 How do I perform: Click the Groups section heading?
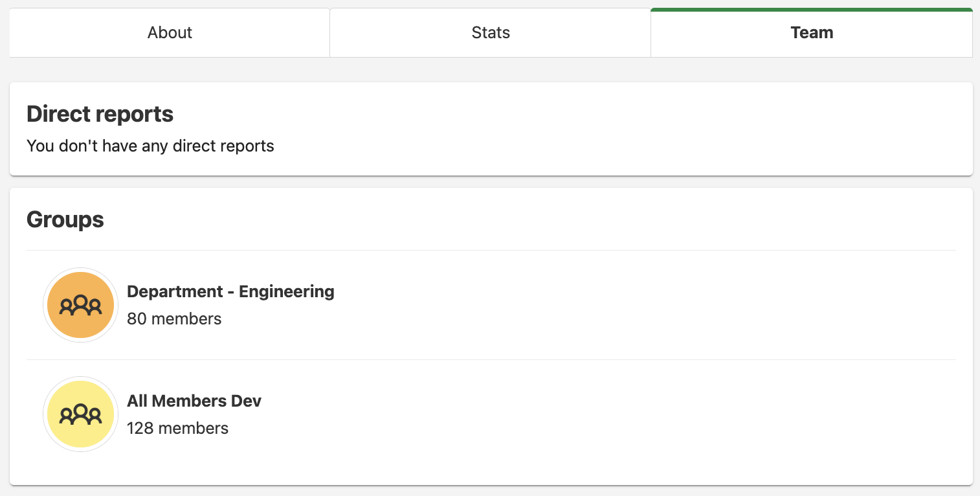coord(65,220)
